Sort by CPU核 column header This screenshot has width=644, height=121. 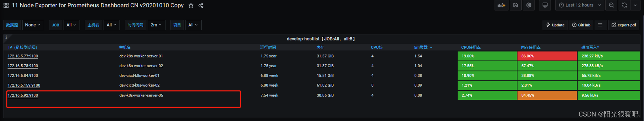click(377, 47)
